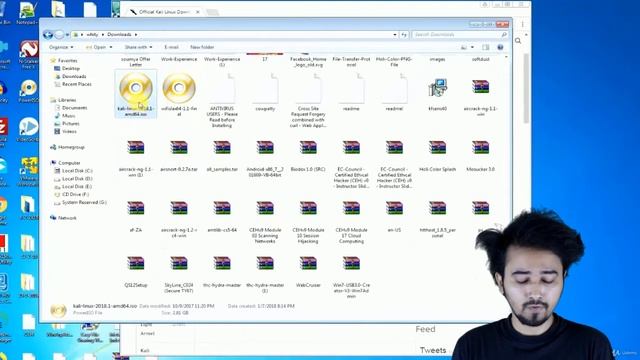Image resolution: width=640 pixels, height=360 pixels.
Task: Select the Cross Site Request Forgery document
Action: click(x=308, y=100)
